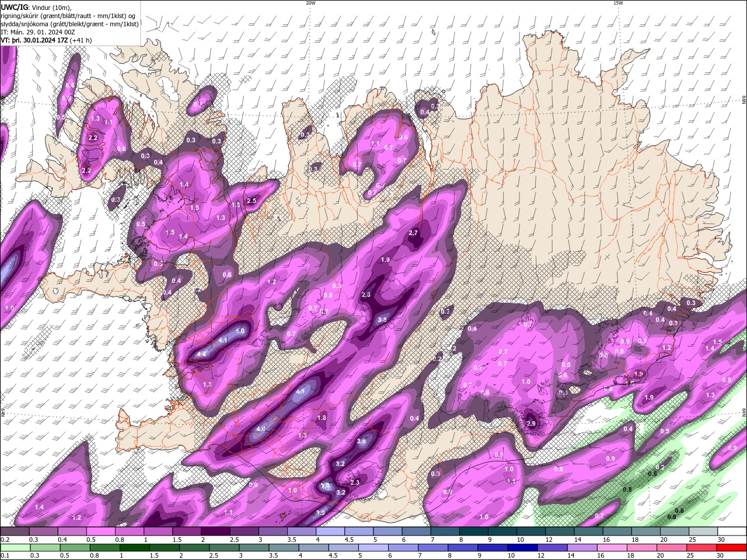Select snow scale swatch labeled 1.5

pos(187,531)
